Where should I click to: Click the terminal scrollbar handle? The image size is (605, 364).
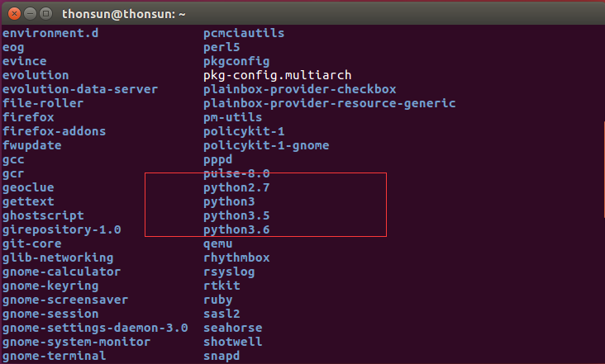[x=603, y=169]
